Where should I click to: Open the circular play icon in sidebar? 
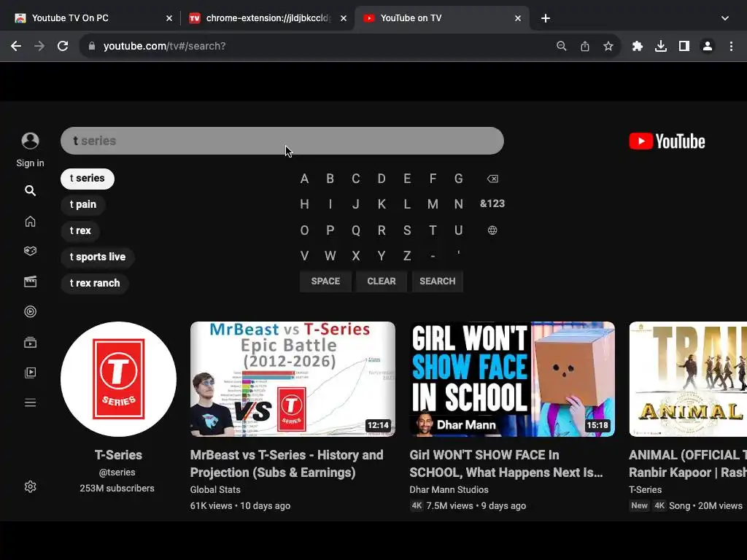point(30,312)
